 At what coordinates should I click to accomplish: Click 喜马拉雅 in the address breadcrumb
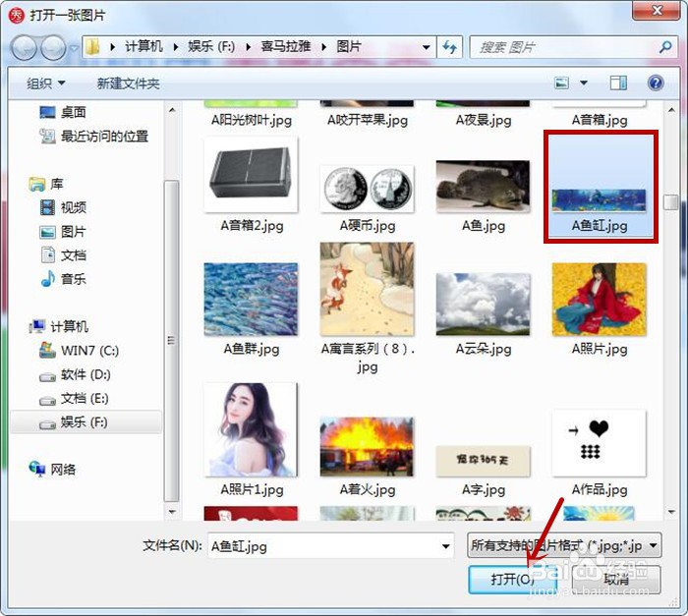(286, 46)
